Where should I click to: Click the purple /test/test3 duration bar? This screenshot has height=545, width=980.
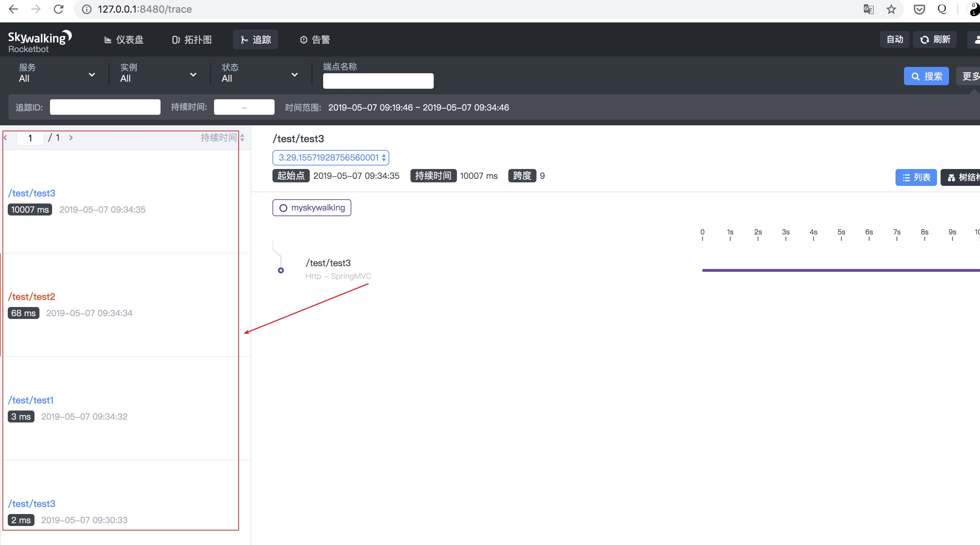tap(837, 271)
